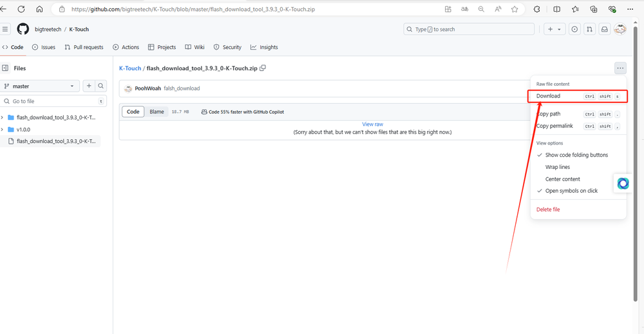Click the Go to file field

[52, 101]
